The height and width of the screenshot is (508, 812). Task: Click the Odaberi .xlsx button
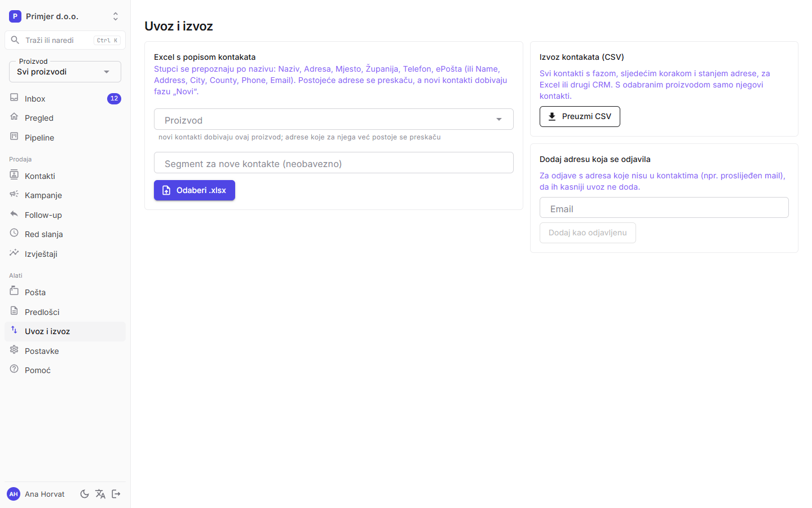(x=195, y=190)
